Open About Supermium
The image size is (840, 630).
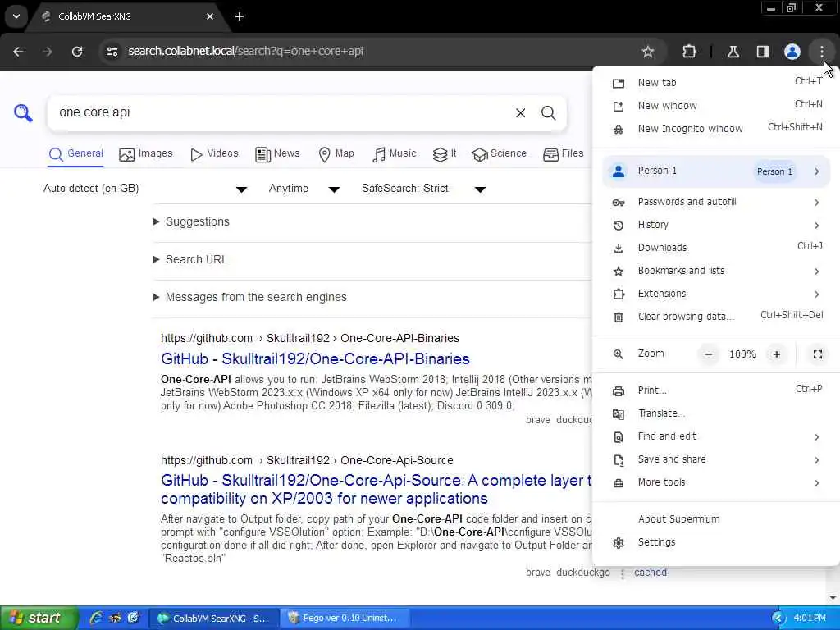point(716,519)
